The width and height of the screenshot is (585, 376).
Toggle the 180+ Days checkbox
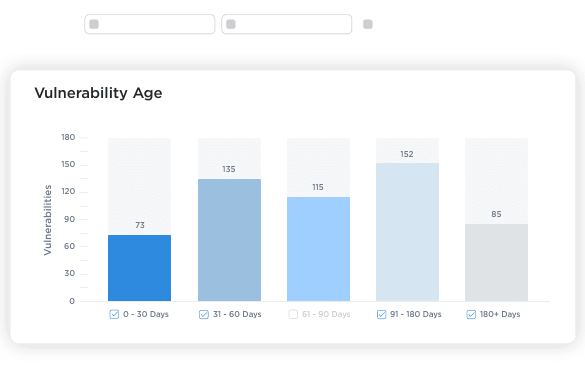coord(471,314)
